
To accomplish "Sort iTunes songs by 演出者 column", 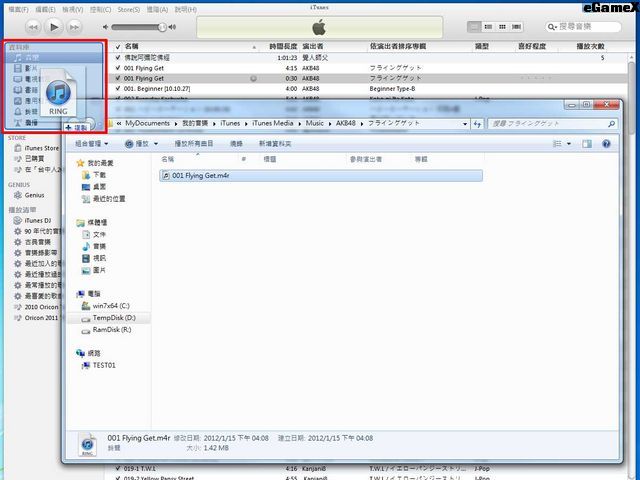I will point(313,47).
